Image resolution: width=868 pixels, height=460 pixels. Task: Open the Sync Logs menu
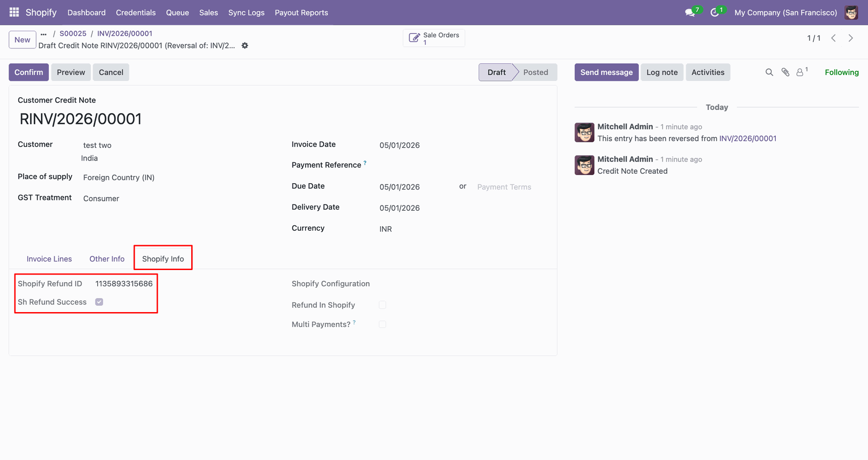tap(246, 13)
